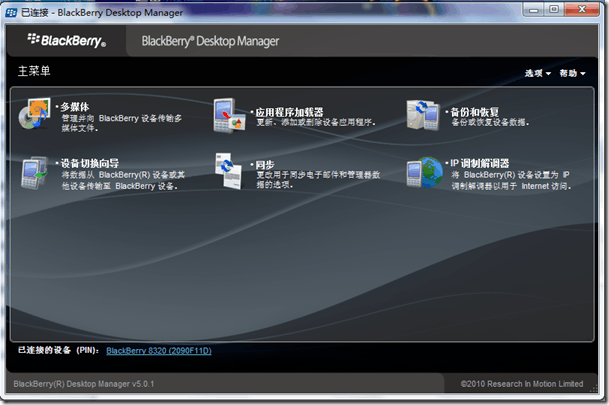The image size is (609, 405).
Task: Launch the 应用程序加载器 application loader icon
Action: [x=230, y=115]
